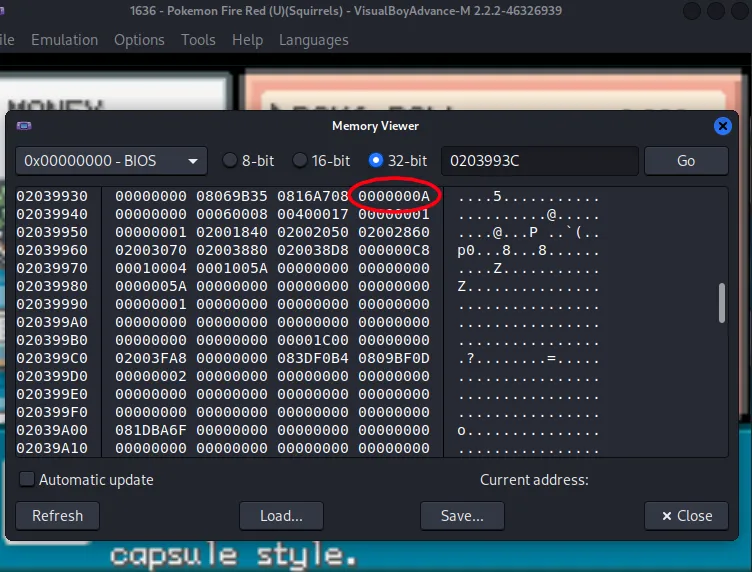The height and width of the screenshot is (572, 752).
Task: Close the Memory Viewer with the blue X
Action: click(x=722, y=126)
